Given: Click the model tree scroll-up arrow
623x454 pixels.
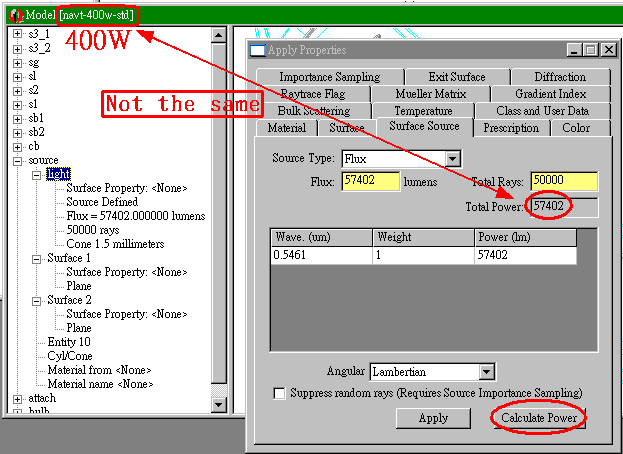Looking at the screenshot, I should 219,35.
